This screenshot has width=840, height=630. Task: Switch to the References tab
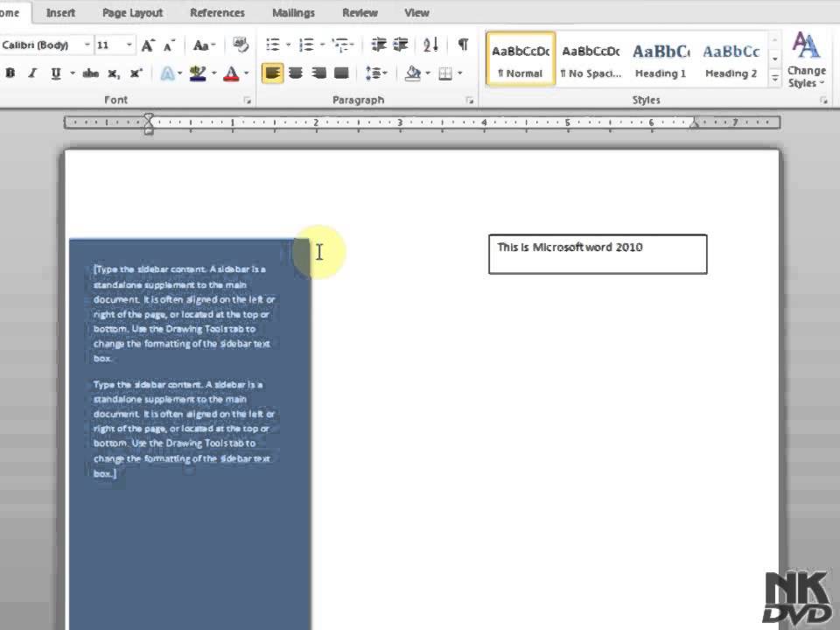click(217, 12)
